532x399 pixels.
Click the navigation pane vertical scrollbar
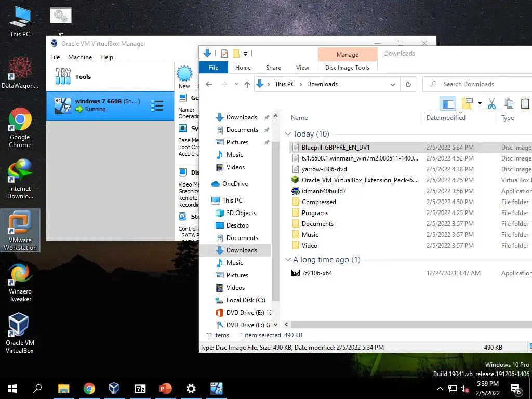(275, 220)
